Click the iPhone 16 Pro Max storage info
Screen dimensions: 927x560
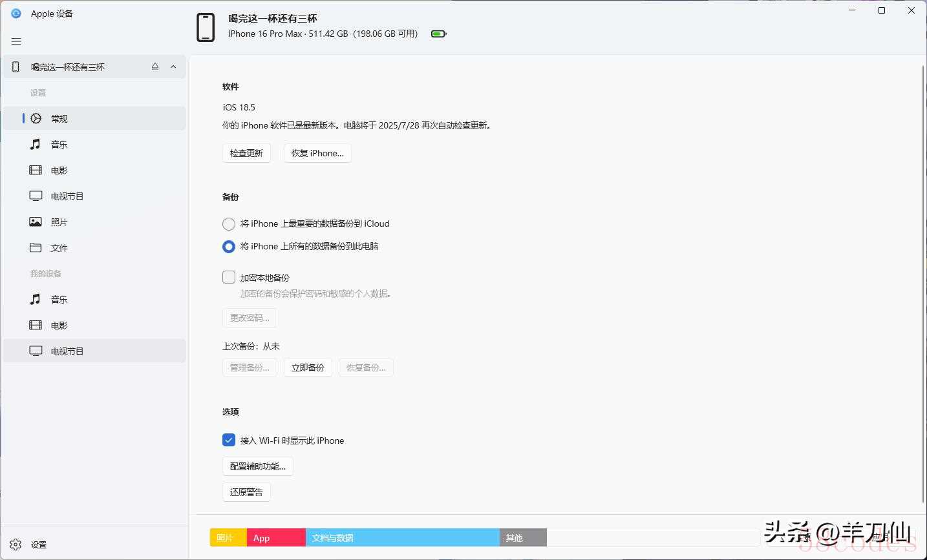pyautogui.click(x=323, y=34)
